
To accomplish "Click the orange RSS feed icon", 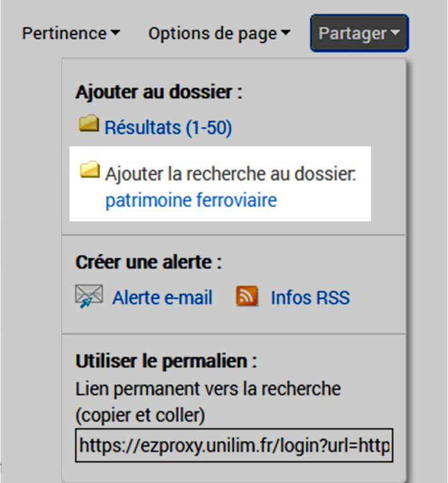I will point(247,296).
